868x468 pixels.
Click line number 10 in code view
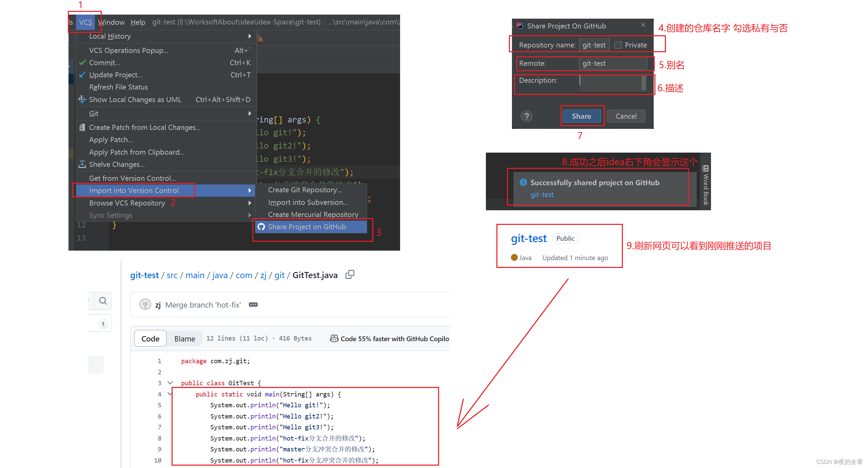158,460
